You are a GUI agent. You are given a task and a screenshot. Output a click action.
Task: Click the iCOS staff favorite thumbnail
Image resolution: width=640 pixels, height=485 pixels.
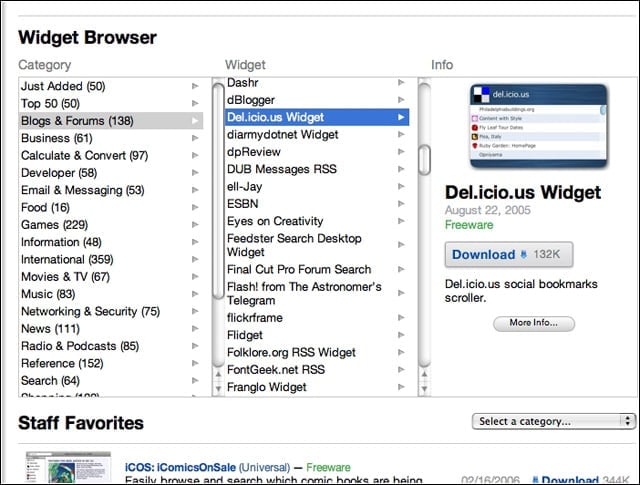pyautogui.click(x=68, y=467)
